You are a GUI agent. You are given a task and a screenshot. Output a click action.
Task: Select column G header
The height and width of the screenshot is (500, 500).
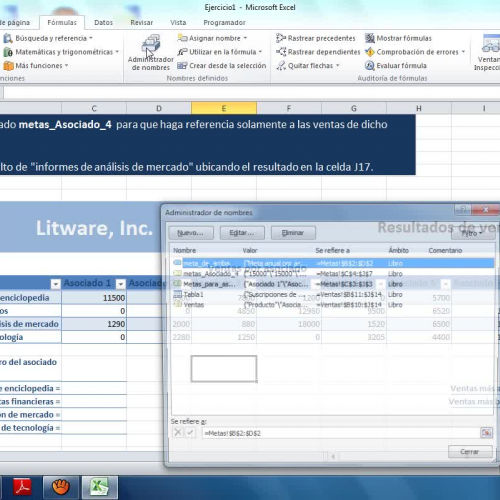tap(354, 108)
